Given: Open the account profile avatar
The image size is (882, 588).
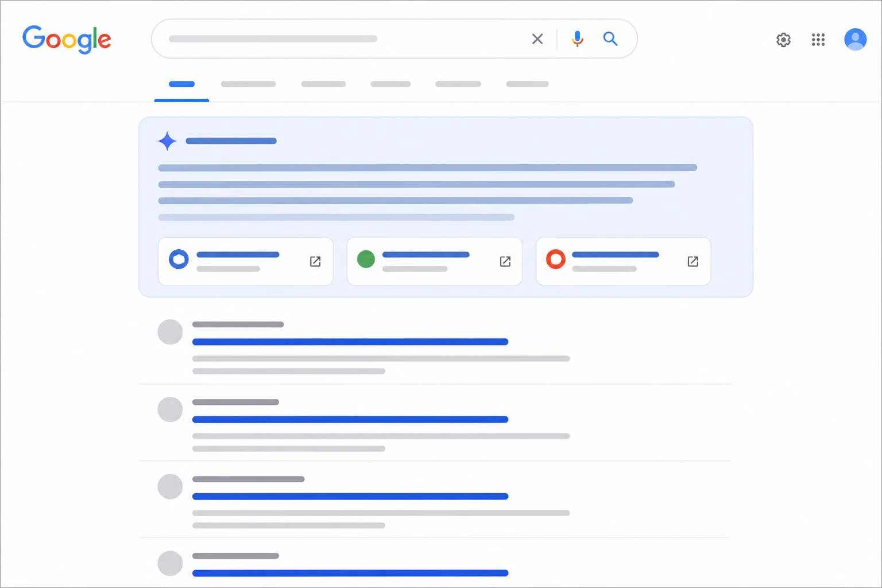Looking at the screenshot, I should pos(855,40).
